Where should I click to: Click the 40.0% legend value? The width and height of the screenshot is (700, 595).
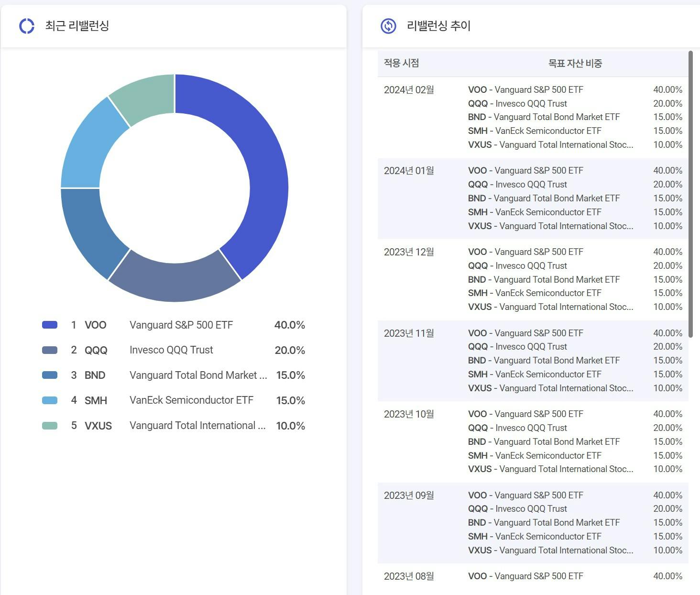(x=290, y=325)
